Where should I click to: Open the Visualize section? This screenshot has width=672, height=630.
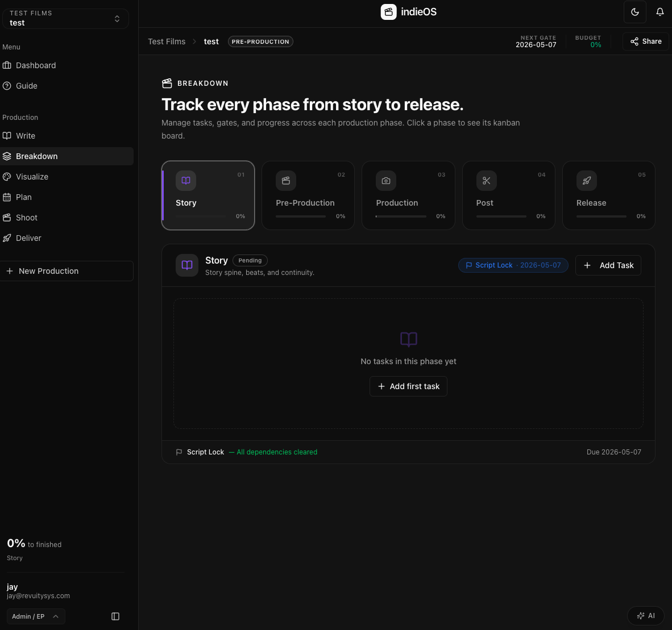click(x=67, y=177)
